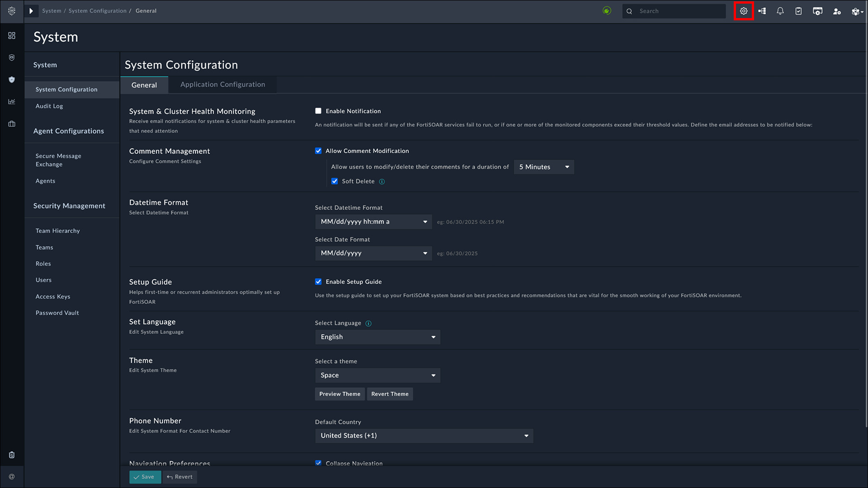Open Audit Log in the left menu
The height and width of the screenshot is (488, 868).
(x=49, y=106)
